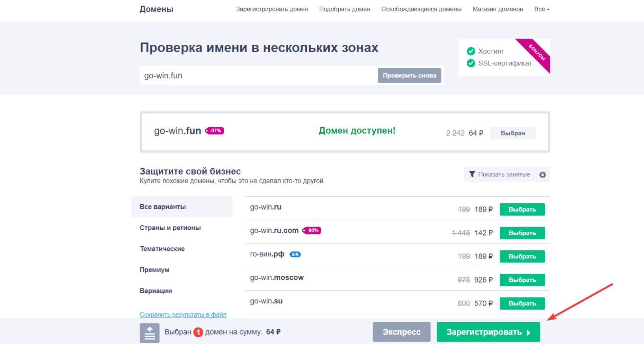Image resolution: width=644 pixels, height=344 pixels.
Task: Open Магазин доменов menu item
Action: (498, 9)
